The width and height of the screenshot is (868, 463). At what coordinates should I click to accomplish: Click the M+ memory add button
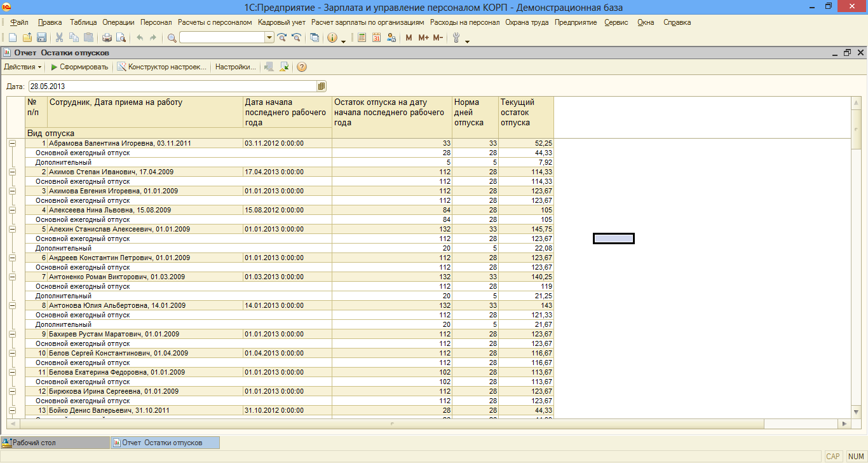pyautogui.click(x=423, y=38)
